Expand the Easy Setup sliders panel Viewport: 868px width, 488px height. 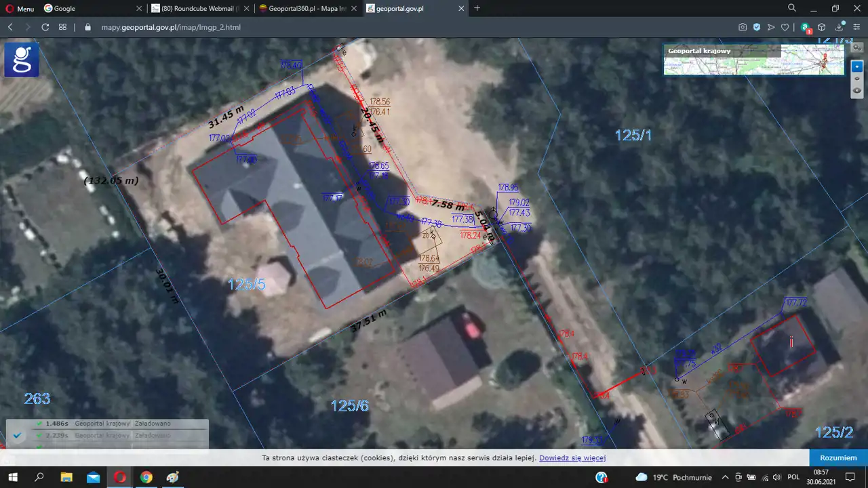pos(856,27)
